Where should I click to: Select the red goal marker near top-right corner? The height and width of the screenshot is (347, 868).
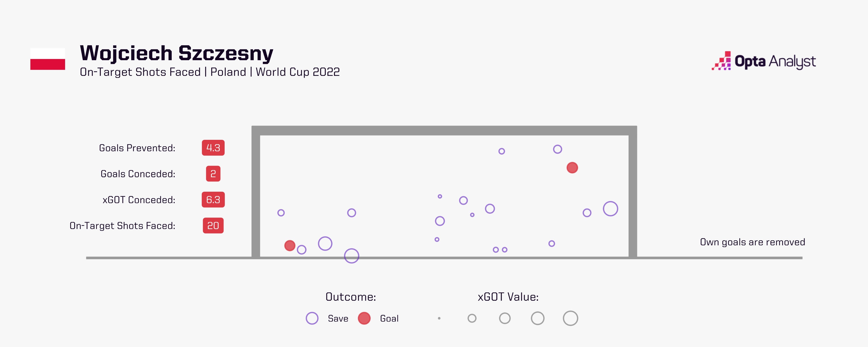pos(572,168)
